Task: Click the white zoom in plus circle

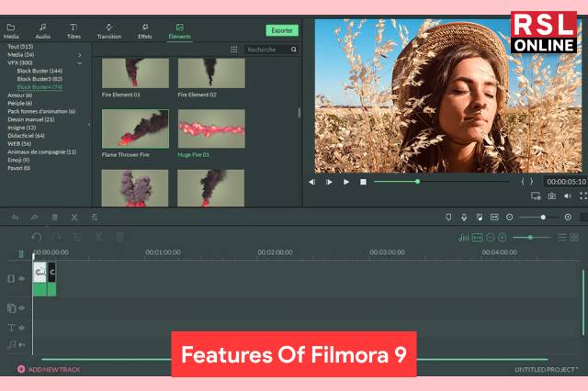Action: 568,218
